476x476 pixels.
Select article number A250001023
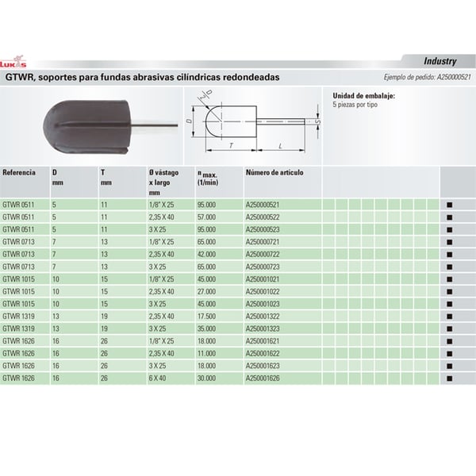[x=267, y=303]
